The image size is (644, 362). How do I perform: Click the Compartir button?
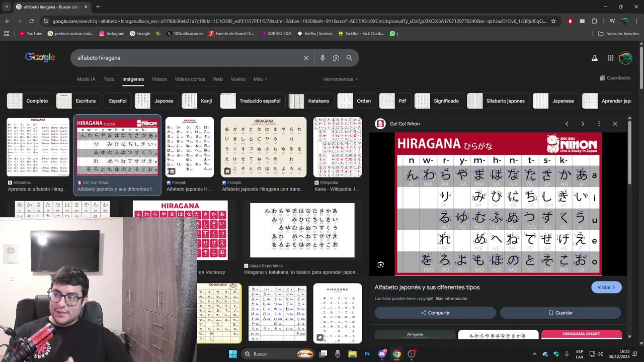pos(435,313)
